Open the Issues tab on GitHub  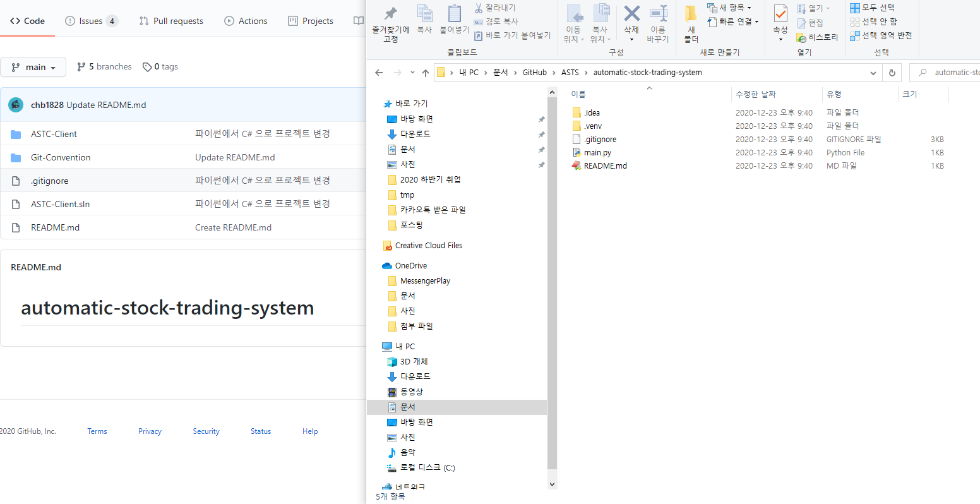click(92, 21)
